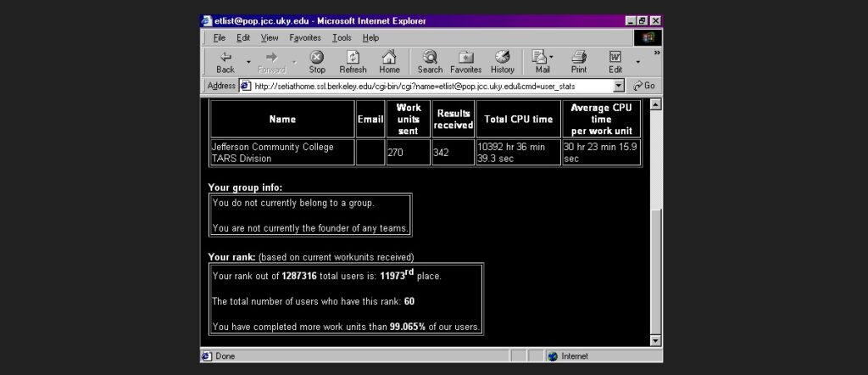This screenshot has width=868, height=375.
Task: Click the scrollbar up arrow
Action: pyautogui.click(x=655, y=104)
